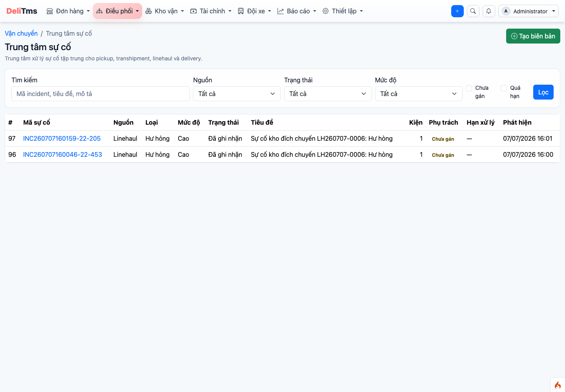This screenshot has height=392, width=565.
Task: Open the Báo cáo menu
Action: (x=297, y=11)
